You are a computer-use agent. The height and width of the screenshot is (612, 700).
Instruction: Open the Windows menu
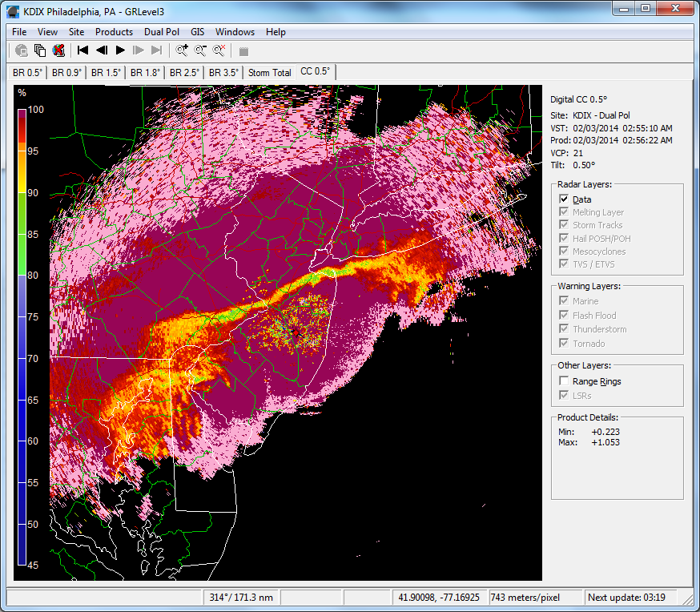pos(235,32)
